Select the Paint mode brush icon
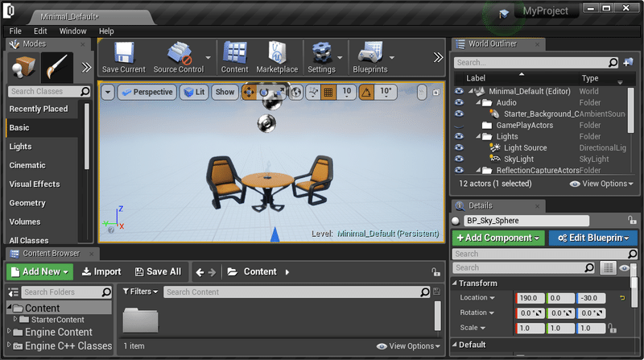Screen dimensions: 644x360 coord(56,68)
